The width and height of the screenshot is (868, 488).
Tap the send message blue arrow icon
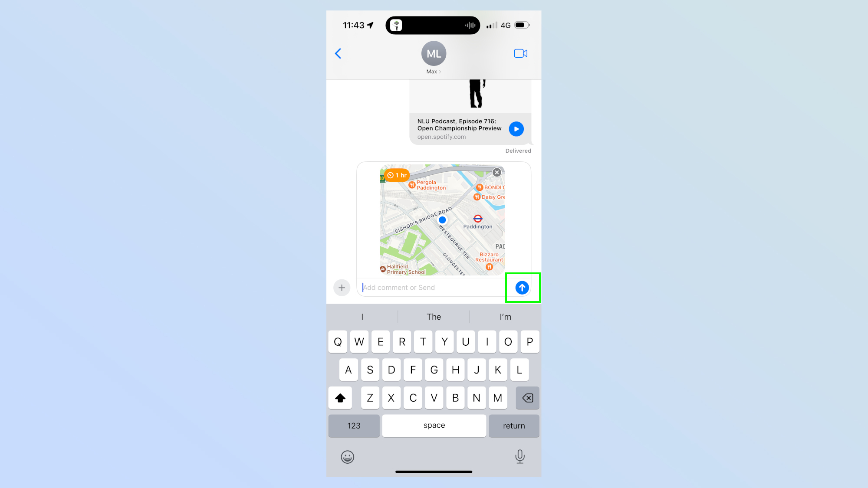tap(521, 288)
